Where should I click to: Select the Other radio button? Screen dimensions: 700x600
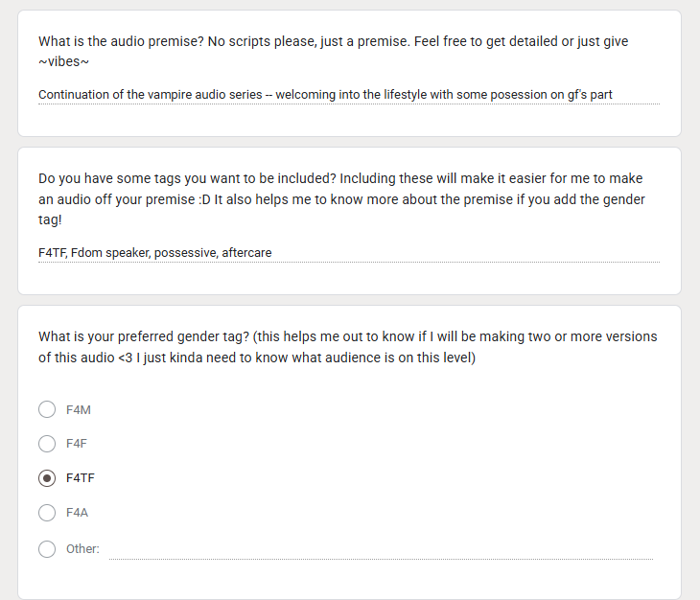point(47,548)
